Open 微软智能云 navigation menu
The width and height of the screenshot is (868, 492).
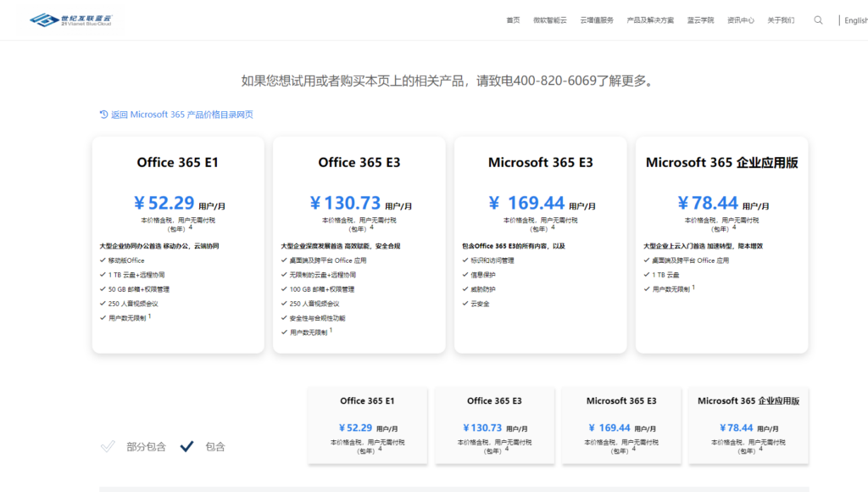pyautogui.click(x=549, y=20)
